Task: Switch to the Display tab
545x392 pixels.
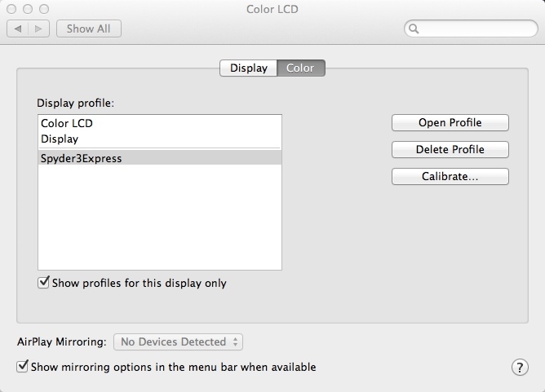Action: [x=249, y=68]
